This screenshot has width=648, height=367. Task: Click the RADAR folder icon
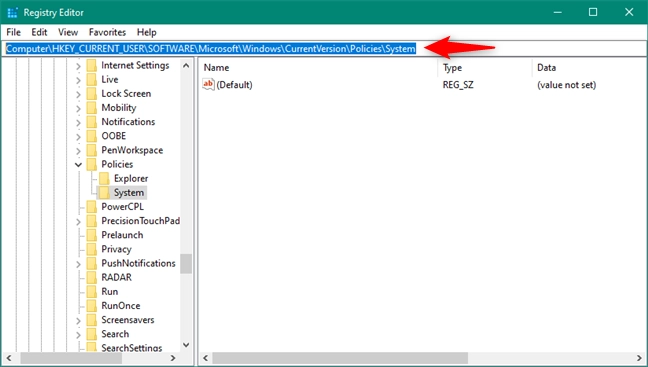92,277
